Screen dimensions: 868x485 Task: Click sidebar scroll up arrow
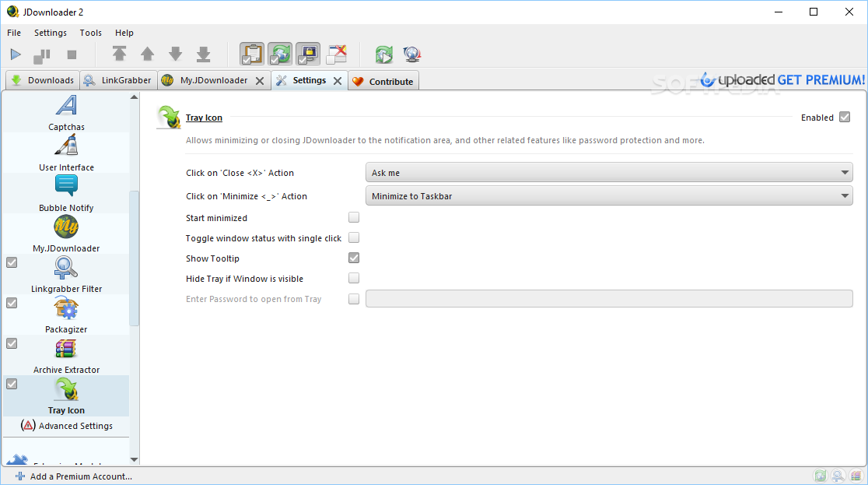(134, 97)
